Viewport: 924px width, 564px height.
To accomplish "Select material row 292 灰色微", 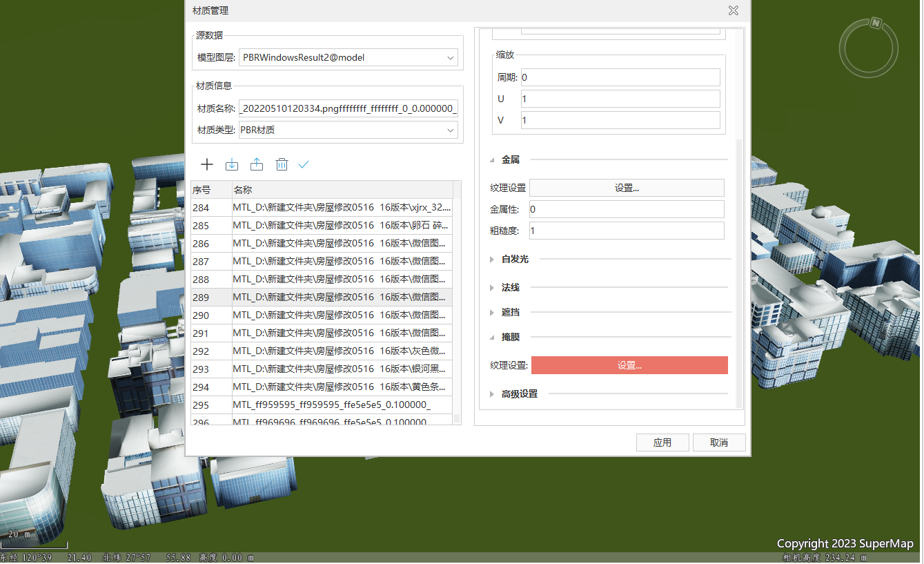I will pos(322,351).
